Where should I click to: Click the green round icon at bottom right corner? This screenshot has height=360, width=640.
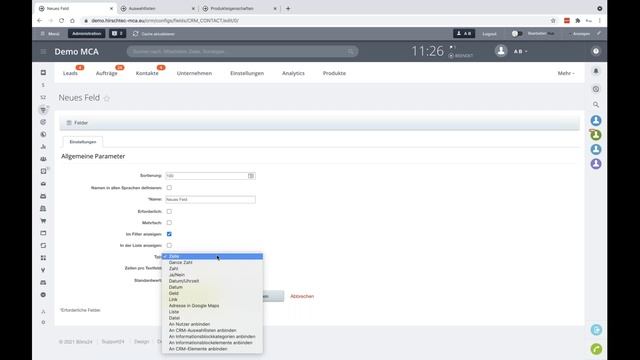point(596,349)
